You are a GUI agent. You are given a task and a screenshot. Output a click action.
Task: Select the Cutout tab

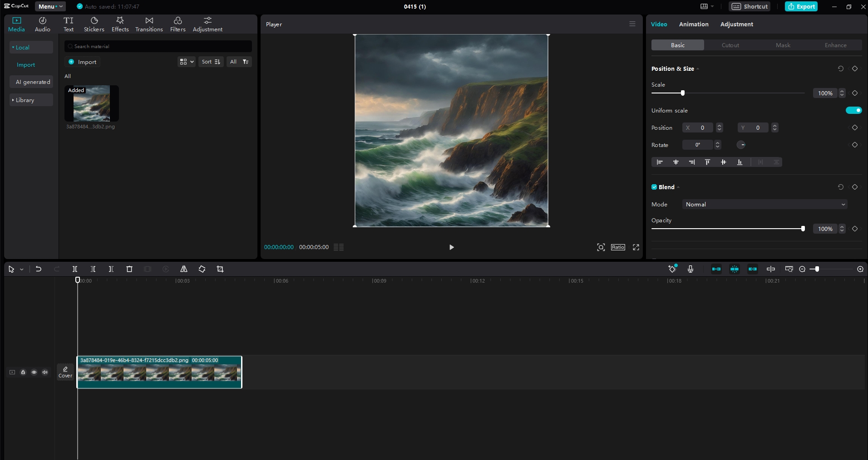pyautogui.click(x=730, y=45)
